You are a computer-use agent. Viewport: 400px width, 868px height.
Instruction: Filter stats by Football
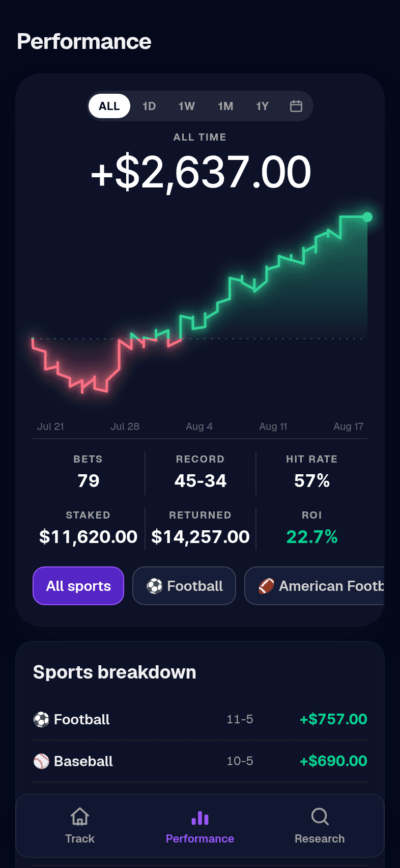tap(184, 586)
